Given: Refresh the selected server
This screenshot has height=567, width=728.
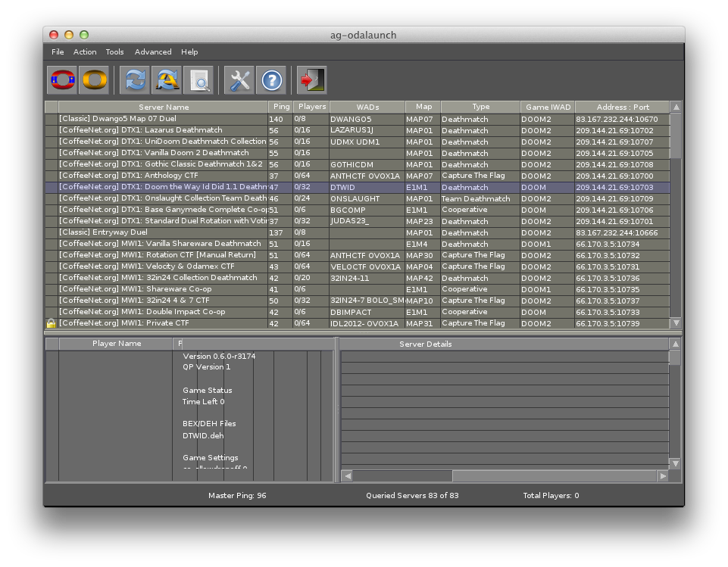Looking at the screenshot, I should [135, 79].
